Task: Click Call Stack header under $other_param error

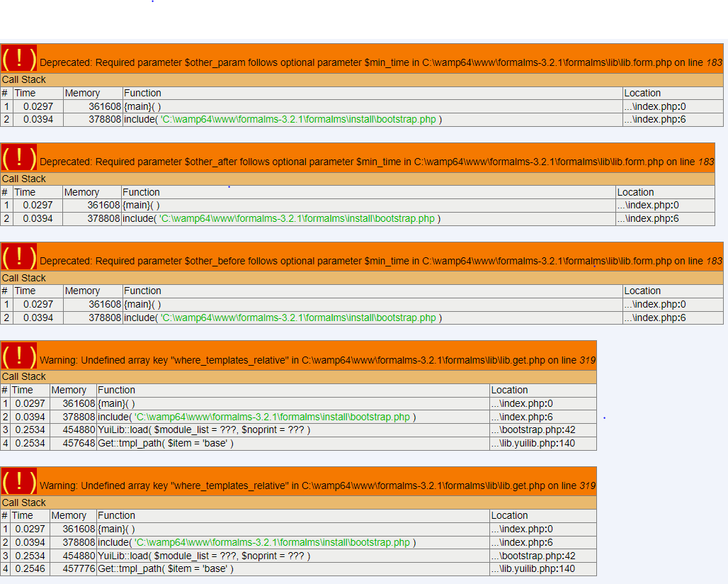Action: 24,79
